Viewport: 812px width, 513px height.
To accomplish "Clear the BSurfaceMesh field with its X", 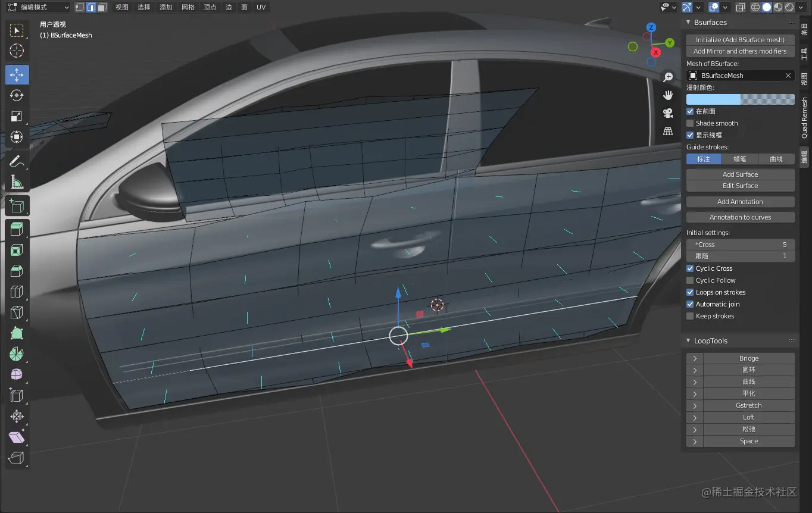I will [787, 75].
